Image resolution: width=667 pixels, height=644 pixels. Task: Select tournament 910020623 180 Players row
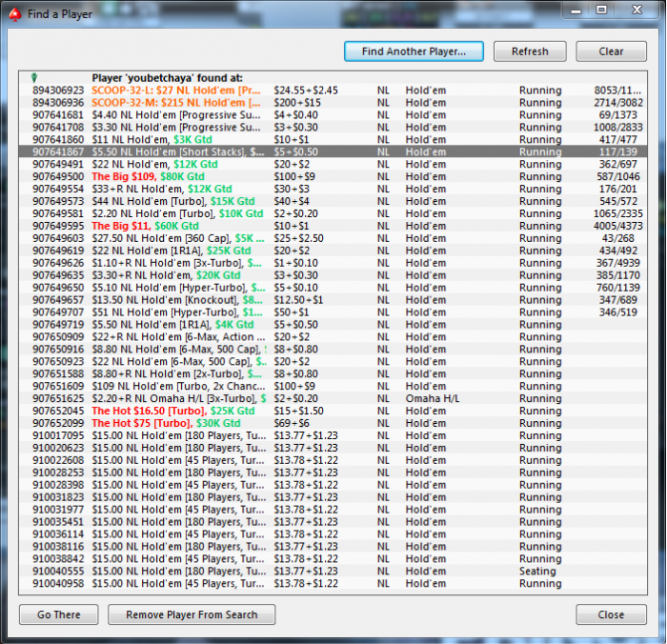[x=333, y=448]
